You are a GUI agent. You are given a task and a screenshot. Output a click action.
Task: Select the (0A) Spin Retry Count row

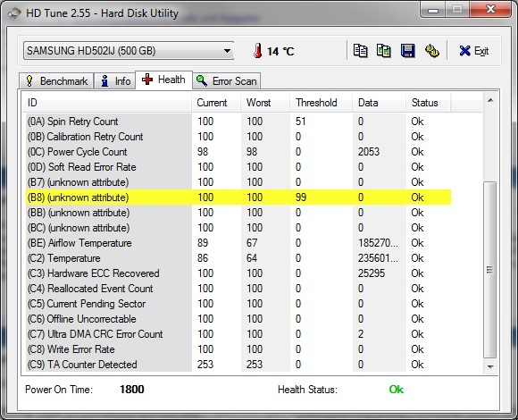point(238,122)
